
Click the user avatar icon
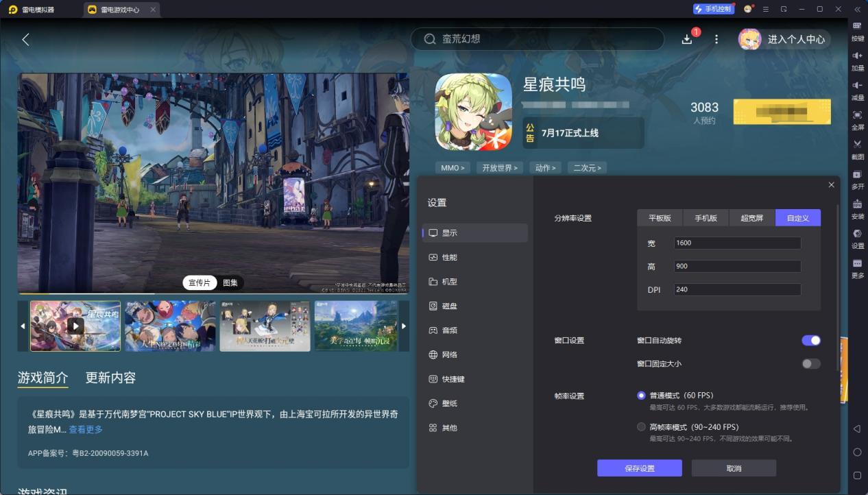point(749,39)
